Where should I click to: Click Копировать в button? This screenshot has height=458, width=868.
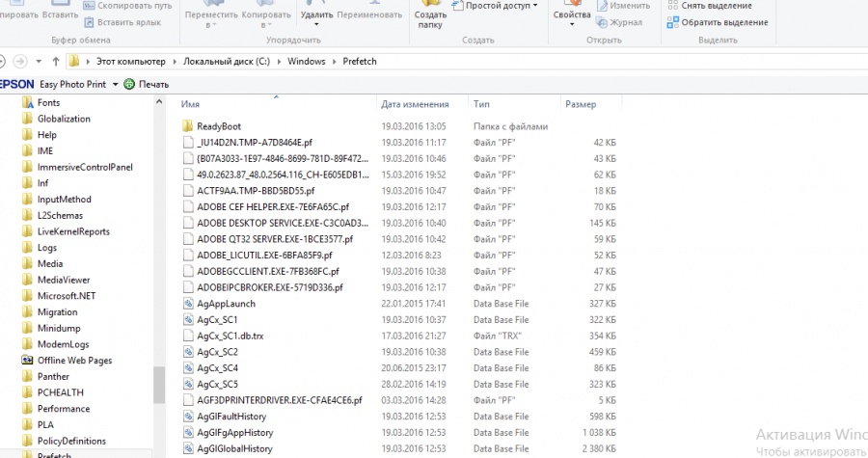coord(266,15)
